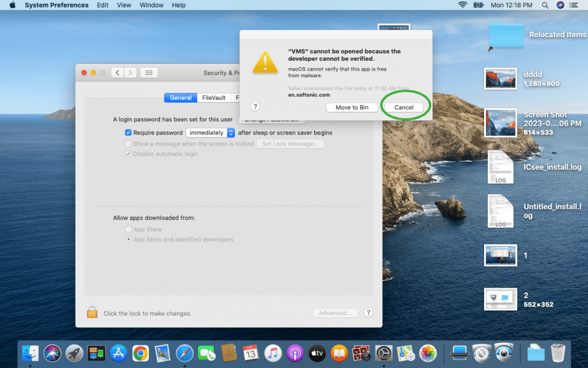Open Apple TV app from the dock
The image size is (588, 368).
coord(317,354)
